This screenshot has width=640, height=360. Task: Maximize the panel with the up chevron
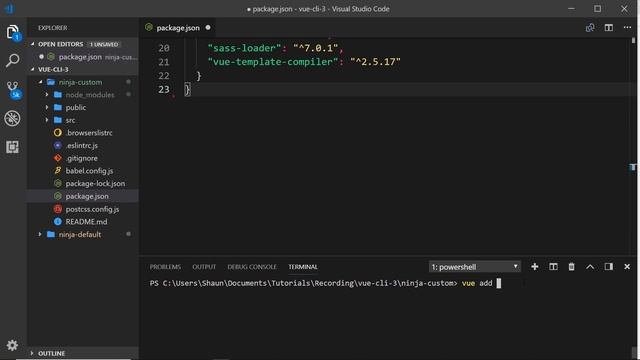[590, 267]
